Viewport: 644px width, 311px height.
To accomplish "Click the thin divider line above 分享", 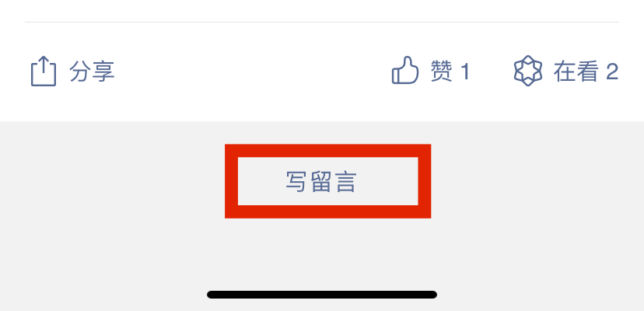I will coord(321,22).
